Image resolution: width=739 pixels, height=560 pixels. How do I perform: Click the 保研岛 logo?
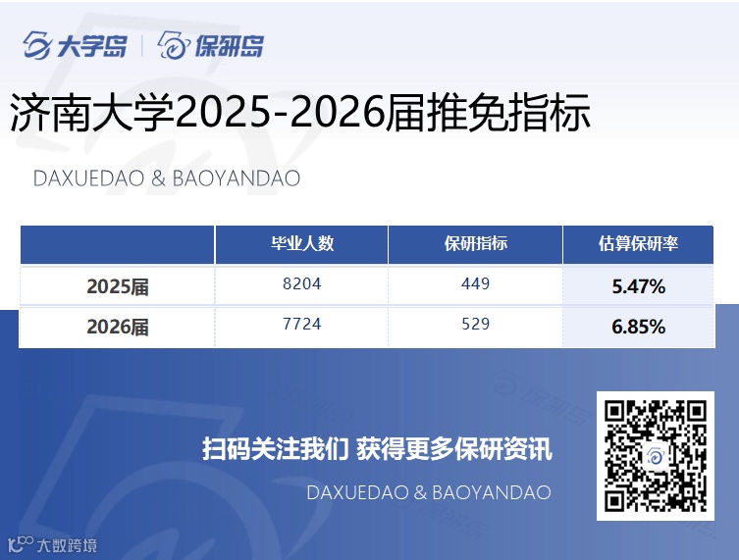211,45
